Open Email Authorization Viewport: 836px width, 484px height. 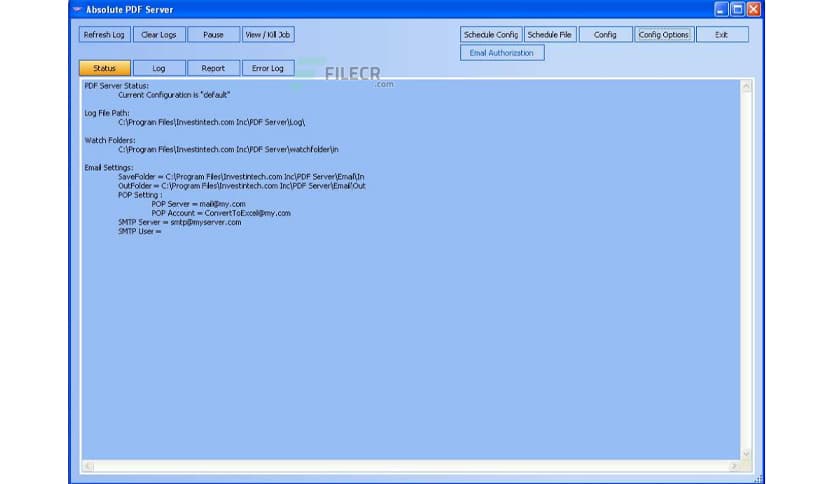[x=502, y=53]
